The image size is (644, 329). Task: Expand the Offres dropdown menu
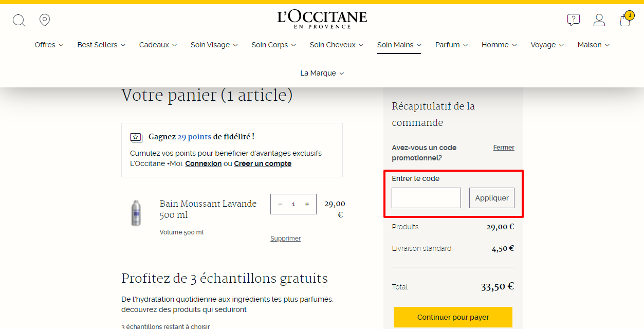[49, 45]
